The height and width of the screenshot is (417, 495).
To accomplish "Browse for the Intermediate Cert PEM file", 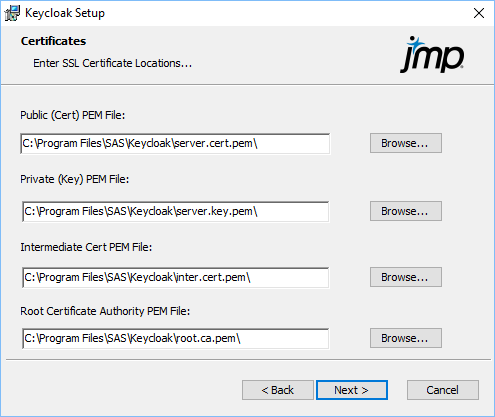I will tap(406, 277).
